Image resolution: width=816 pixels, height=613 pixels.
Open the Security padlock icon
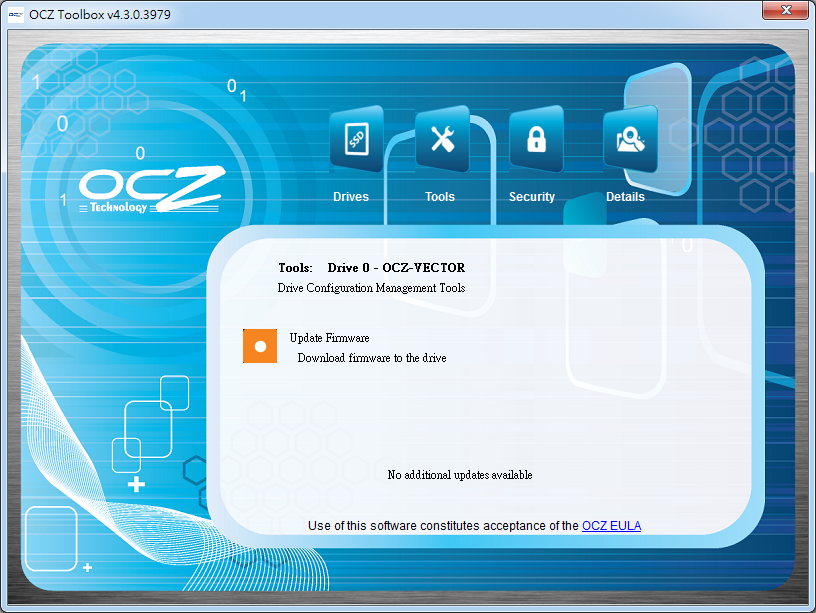tap(536, 139)
